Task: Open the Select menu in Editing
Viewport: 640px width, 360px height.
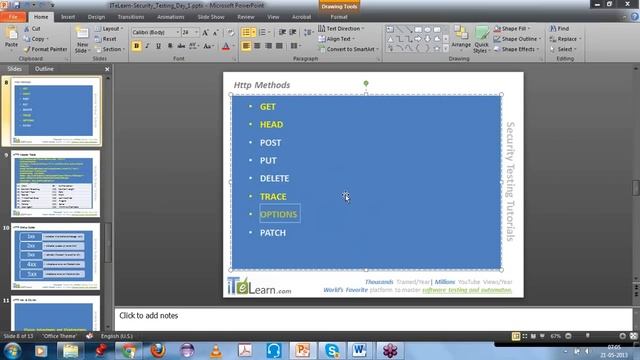Action: click(x=563, y=49)
